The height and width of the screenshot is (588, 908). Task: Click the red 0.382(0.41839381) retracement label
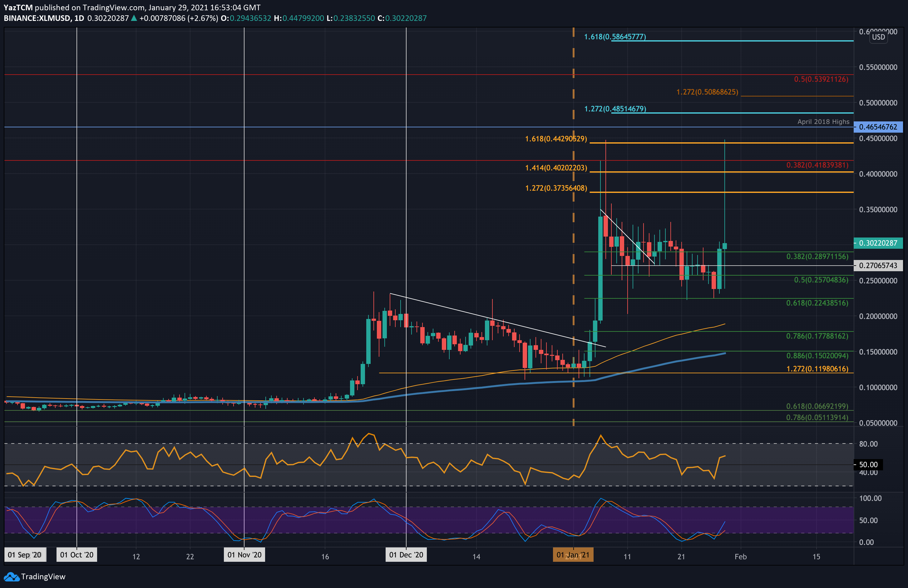tap(817, 165)
